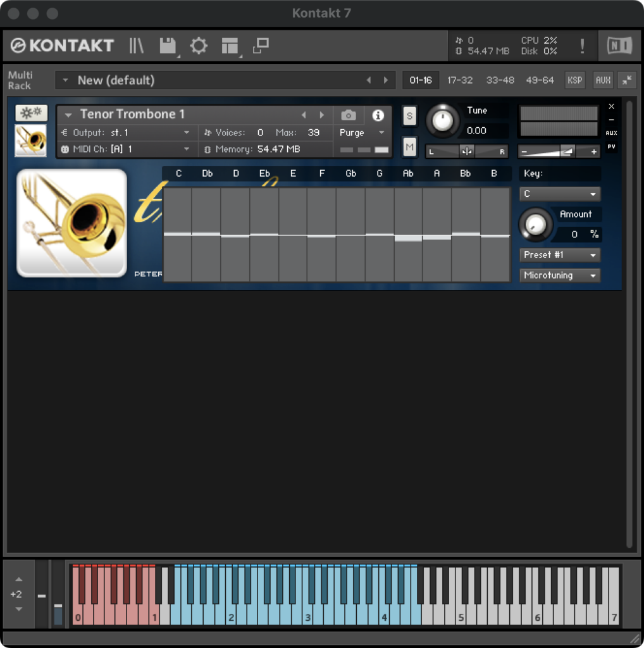
Task: Click the mod wheel on keyboard
Action: [58, 595]
